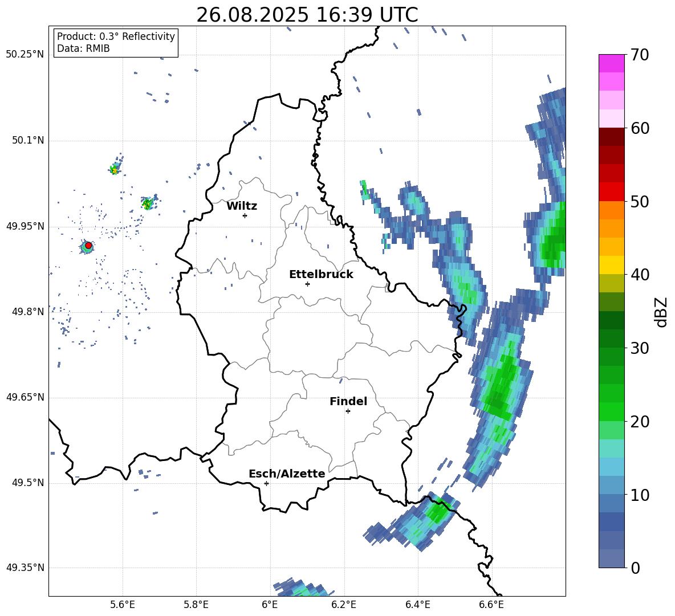
Task: Pick the dark maroon swatch just under 60 dBZ
Action: point(612,137)
